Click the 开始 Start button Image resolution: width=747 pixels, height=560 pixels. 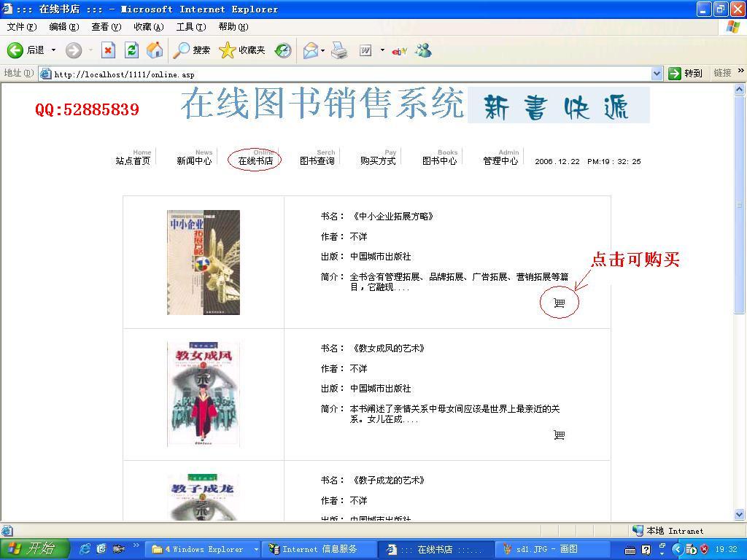(x=34, y=549)
